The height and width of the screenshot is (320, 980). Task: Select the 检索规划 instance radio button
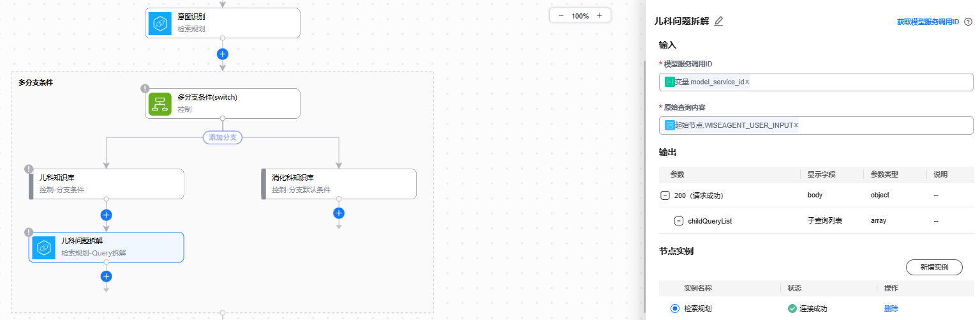(675, 309)
